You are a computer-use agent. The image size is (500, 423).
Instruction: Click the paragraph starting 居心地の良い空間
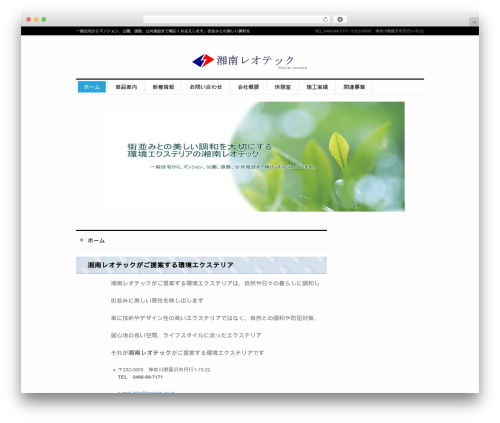[186, 335]
